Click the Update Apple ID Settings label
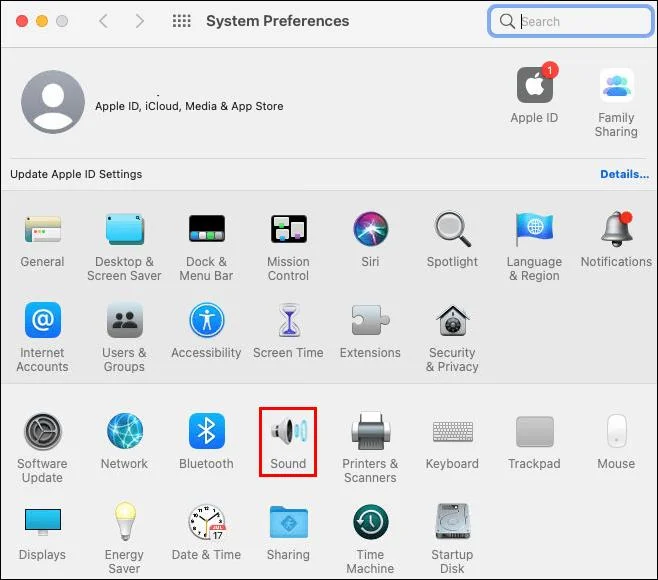The width and height of the screenshot is (658, 580). pyautogui.click(x=76, y=174)
